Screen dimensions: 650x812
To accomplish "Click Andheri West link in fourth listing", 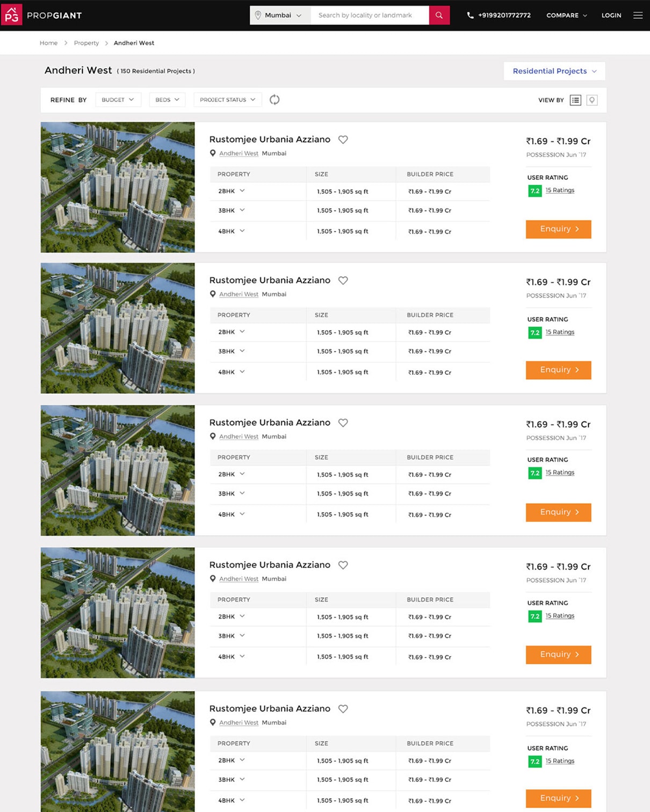I will (239, 579).
